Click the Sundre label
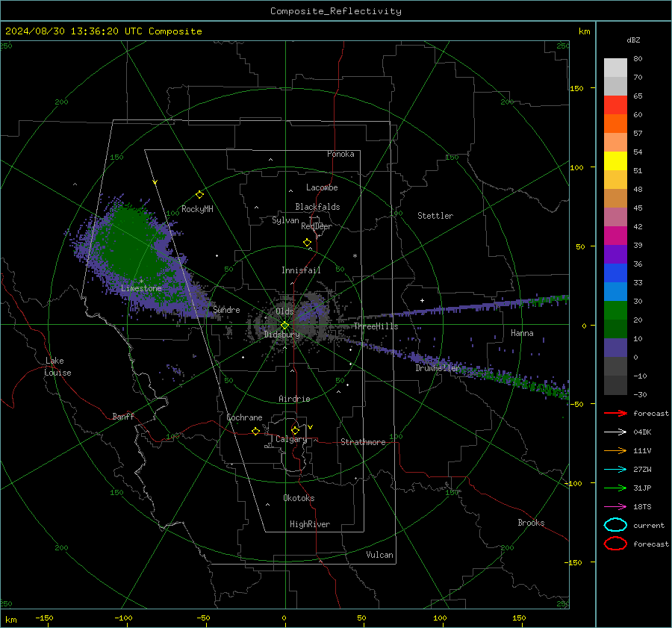This screenshot has height=628, width=672. (227, 310)
